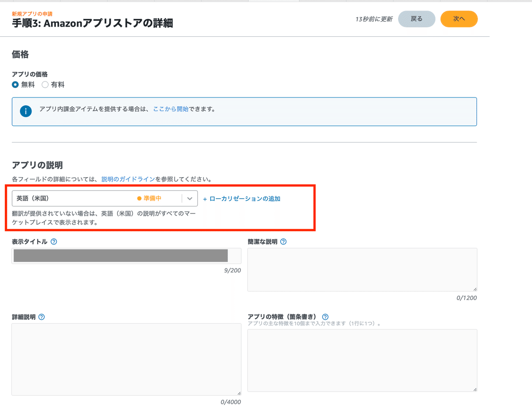Screen dimensions: 532x415
Task: Click help icon next to 詳細説明
Action: point(42,317)
